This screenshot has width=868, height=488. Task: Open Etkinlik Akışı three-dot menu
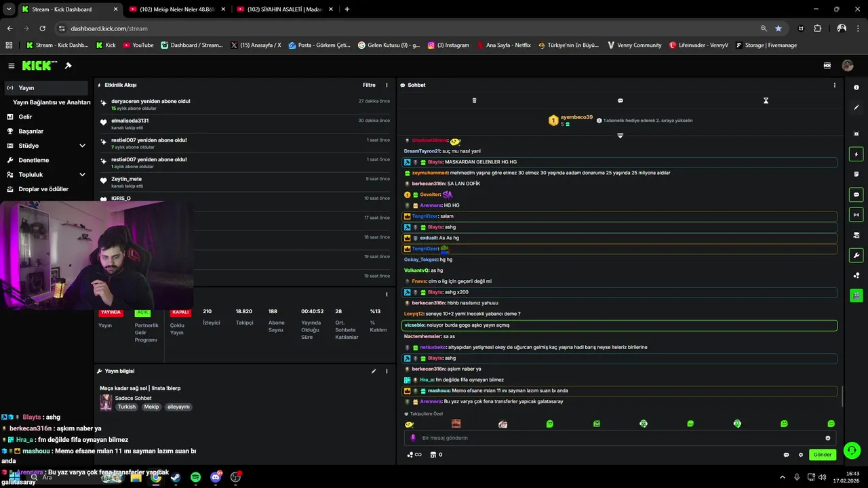click(387, 85)
